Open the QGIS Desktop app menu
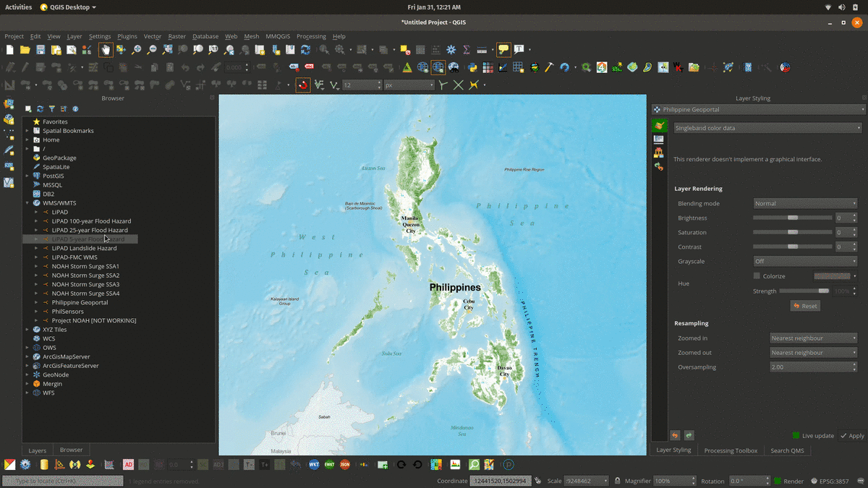 coord(69,7)
